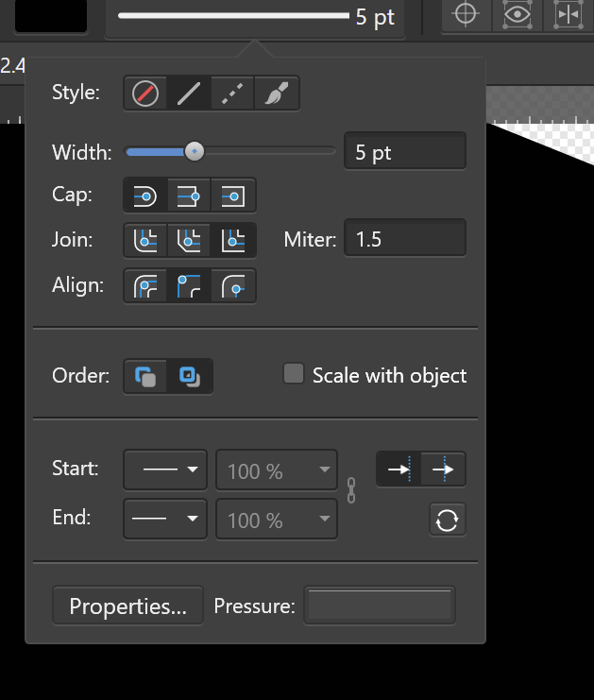Select the No Line stroke style

pos(145,94)
